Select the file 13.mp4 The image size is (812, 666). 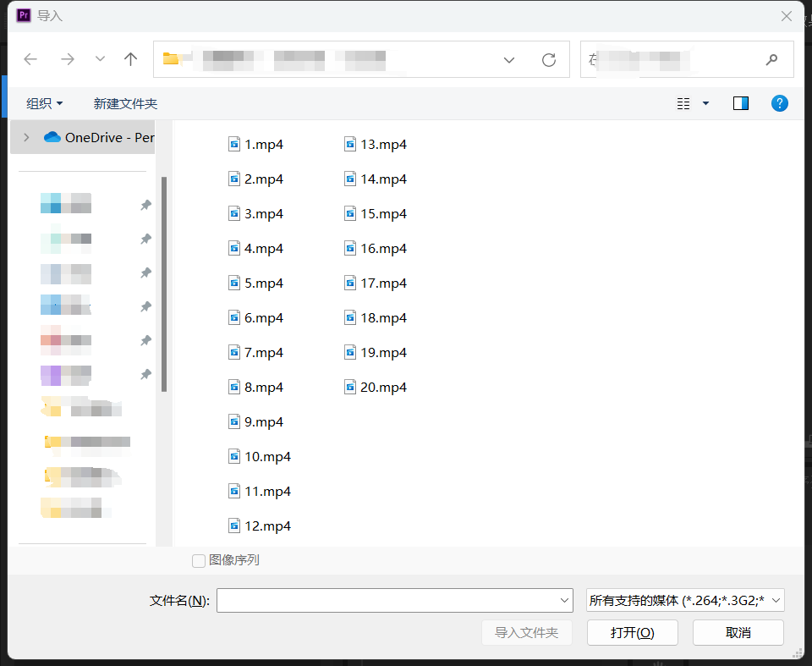tap(382, 145)
